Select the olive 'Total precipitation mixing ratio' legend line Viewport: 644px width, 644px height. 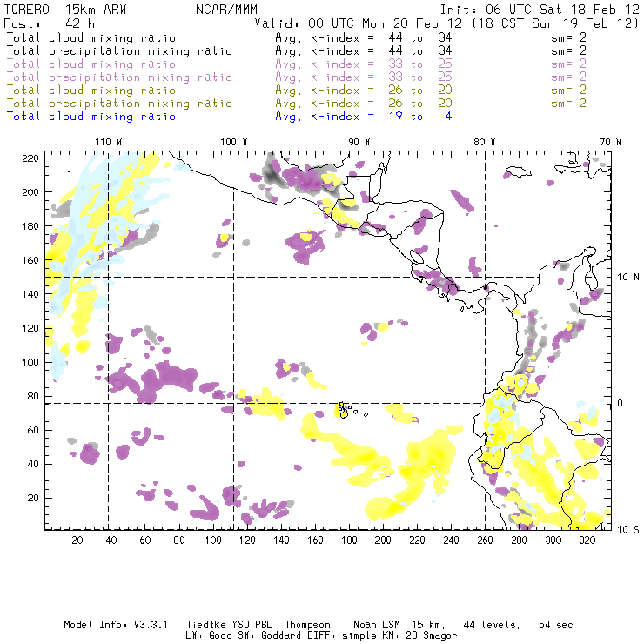tap(119, 103)
